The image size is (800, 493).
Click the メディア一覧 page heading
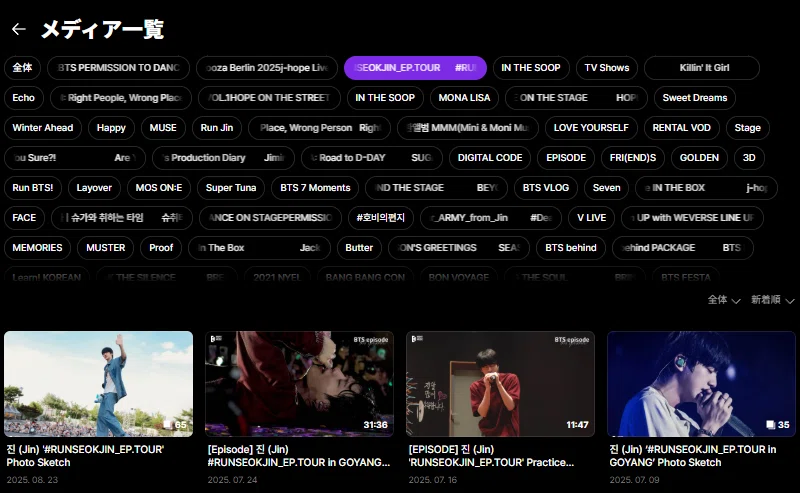click(x=103, y=29)
